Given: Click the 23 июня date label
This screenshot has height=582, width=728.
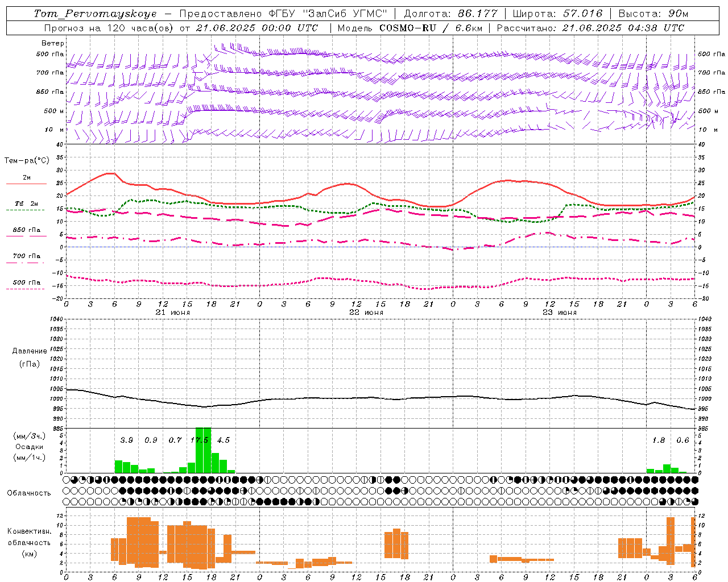Looking at the screenshot, I should click(x=560, y=313).
